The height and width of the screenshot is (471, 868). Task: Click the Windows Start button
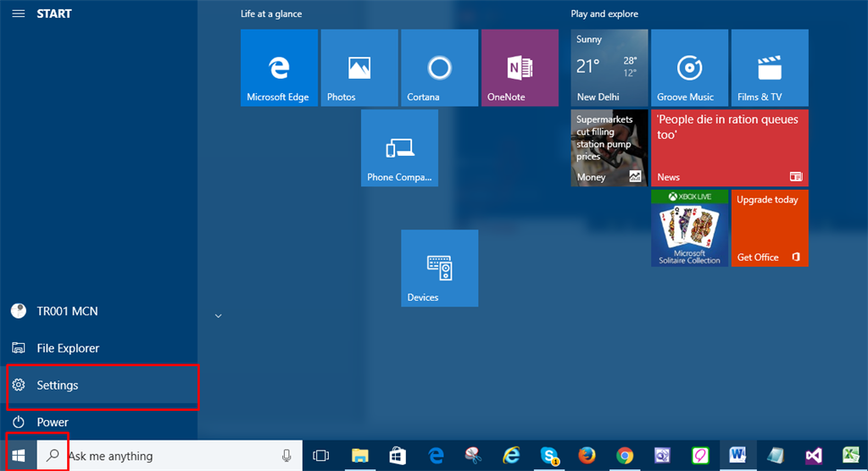click(x=18, y=456)
